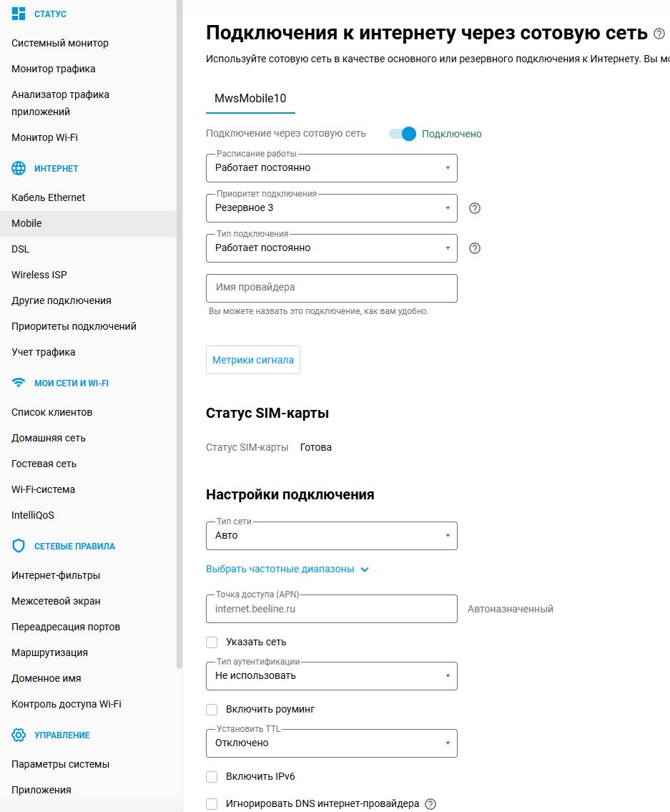Select the MwsMobile10 tab

pyautogui.click(x=250, y=99)
